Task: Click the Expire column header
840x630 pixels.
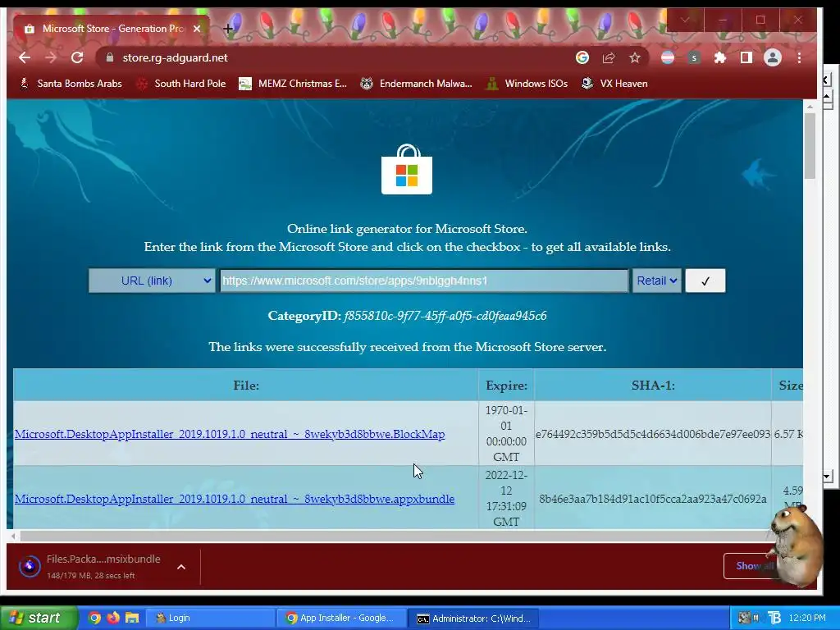Action: tap(506, 386)
